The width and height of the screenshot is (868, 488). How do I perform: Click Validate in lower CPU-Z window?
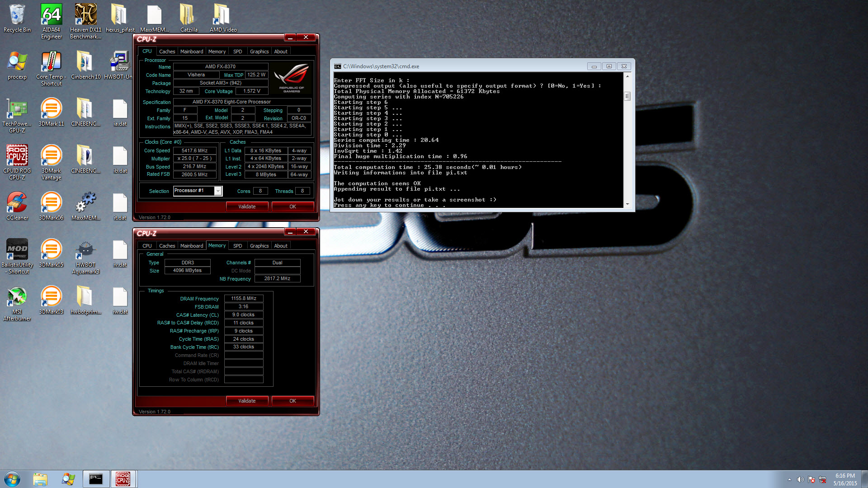[247, 401]
